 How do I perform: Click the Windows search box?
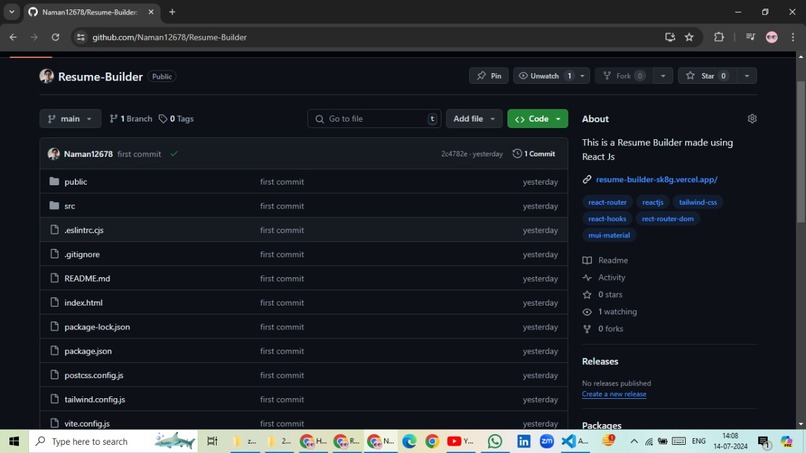click(113, 441)
